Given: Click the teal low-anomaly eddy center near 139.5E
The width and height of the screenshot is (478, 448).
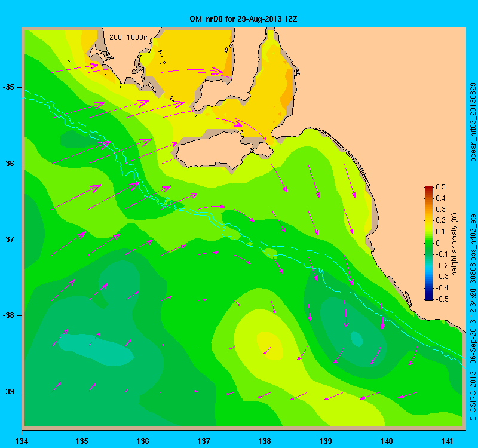Looking at the screenshot, I should [357, 339].
